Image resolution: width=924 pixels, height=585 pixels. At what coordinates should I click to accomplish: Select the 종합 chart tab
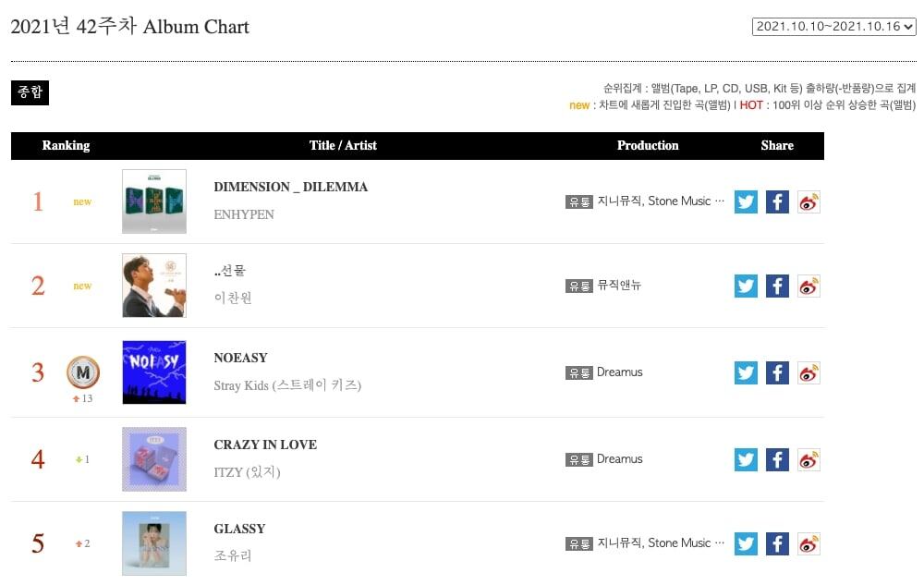click(30, 92)
